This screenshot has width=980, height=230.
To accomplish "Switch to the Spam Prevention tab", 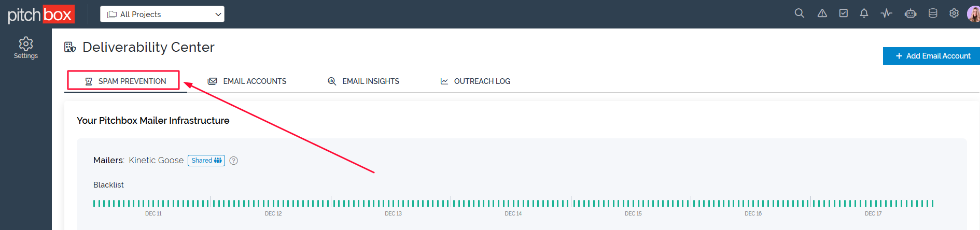I will coord(125,81).
